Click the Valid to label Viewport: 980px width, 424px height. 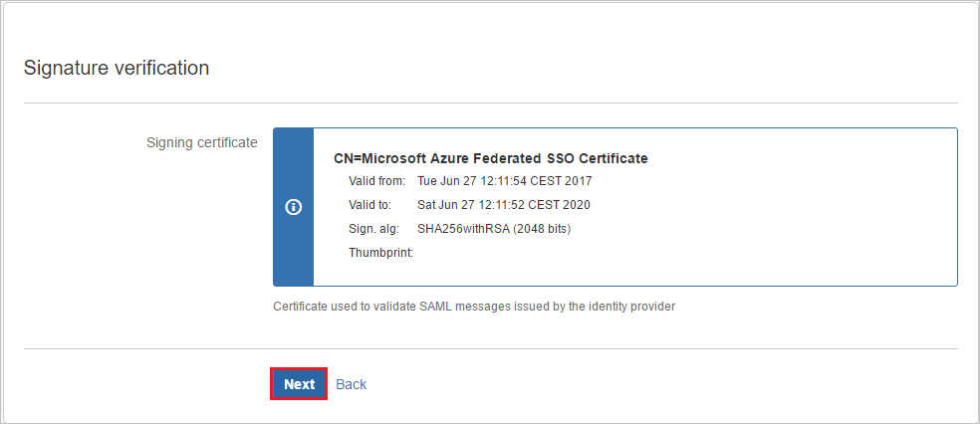[369, 205]
